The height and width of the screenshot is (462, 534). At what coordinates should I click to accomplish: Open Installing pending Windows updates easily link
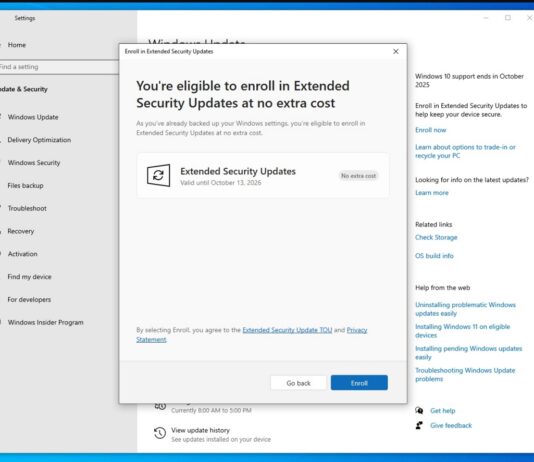tap(468, 353)
